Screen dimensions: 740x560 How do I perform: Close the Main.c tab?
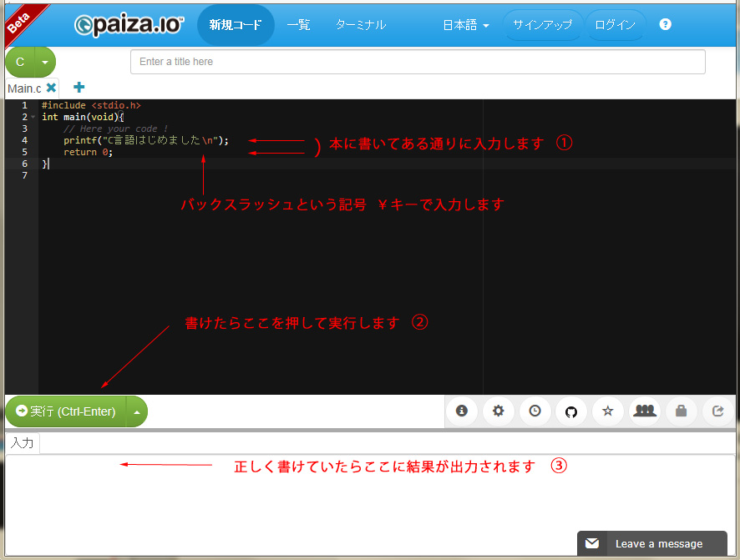click(51, 88)
